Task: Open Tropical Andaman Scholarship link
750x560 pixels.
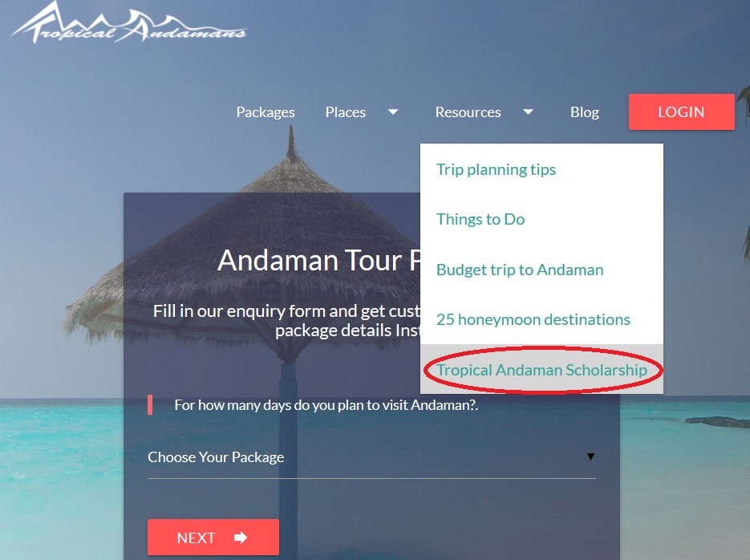Action: 541,370
